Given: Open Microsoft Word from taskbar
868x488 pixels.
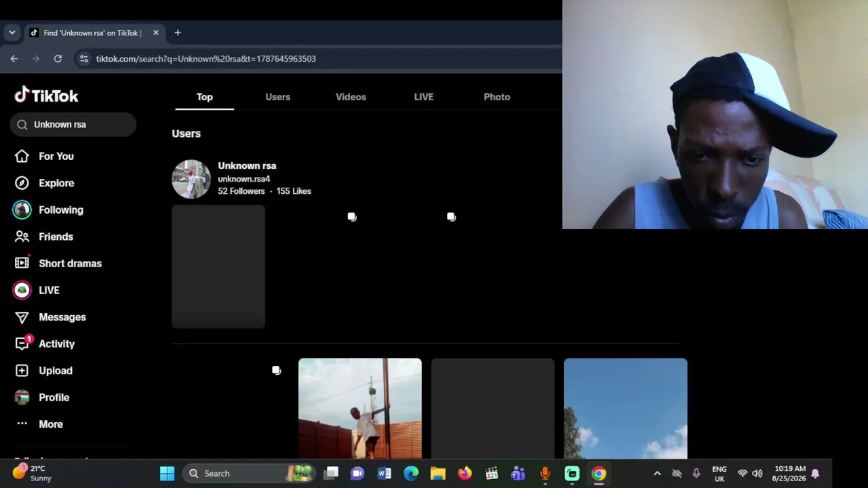Looking at the screenshot, I should pos(384,474).
